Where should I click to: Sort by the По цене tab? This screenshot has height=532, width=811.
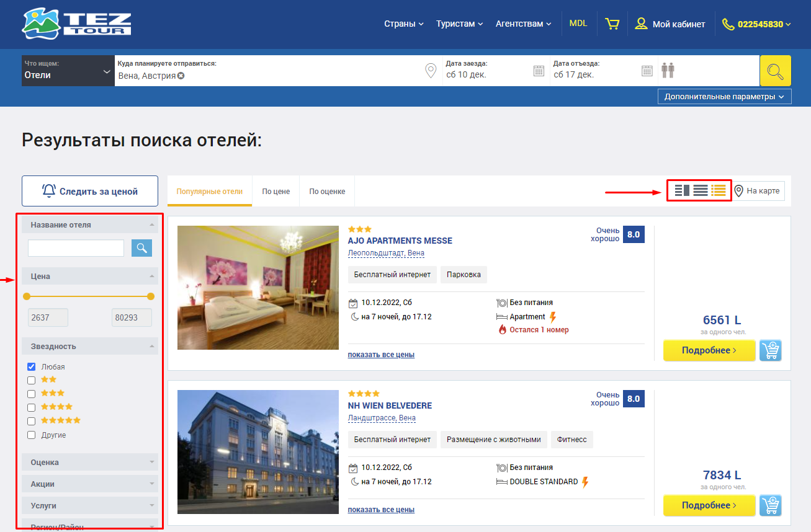pyautogui.click(x=276, y=191)
